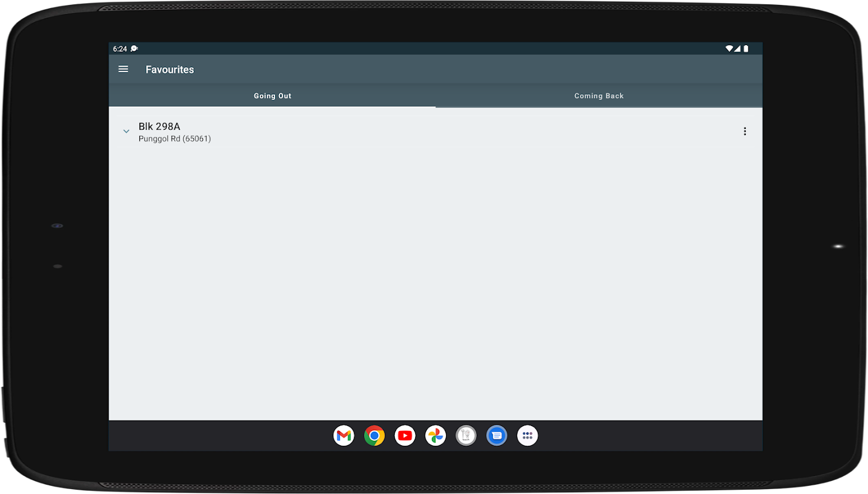868x494 pixels.
Task: Tap the notification icon beside the clock
Action: point(134,49)
